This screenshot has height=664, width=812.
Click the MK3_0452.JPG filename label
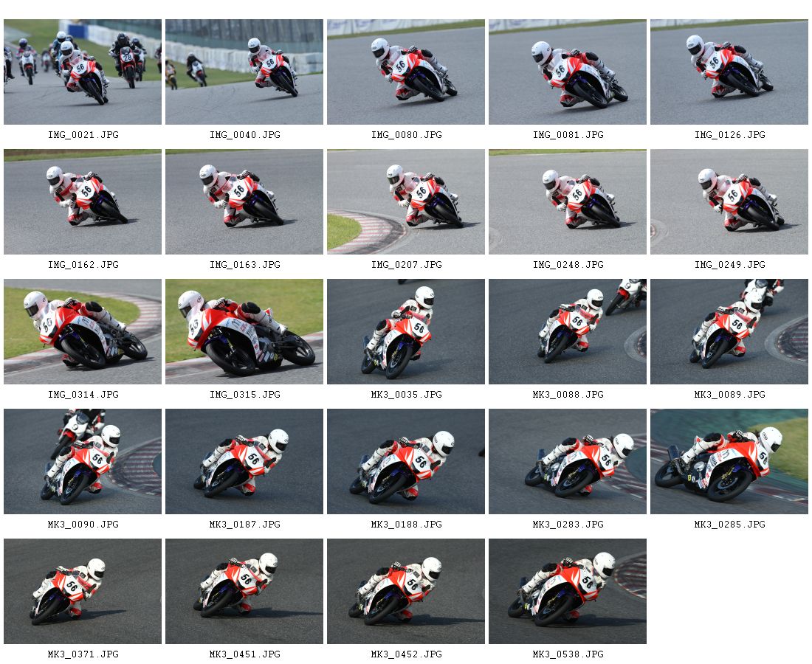[407, 654]
